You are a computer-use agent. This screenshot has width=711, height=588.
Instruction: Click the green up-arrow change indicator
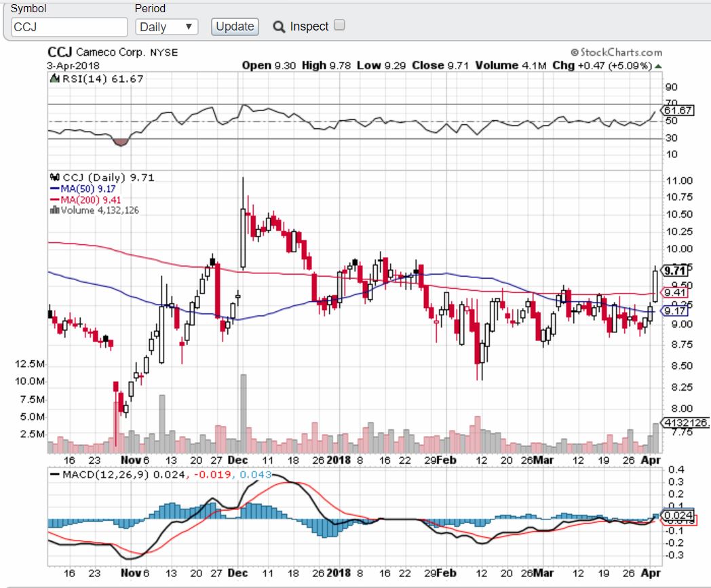click(658, 66)
